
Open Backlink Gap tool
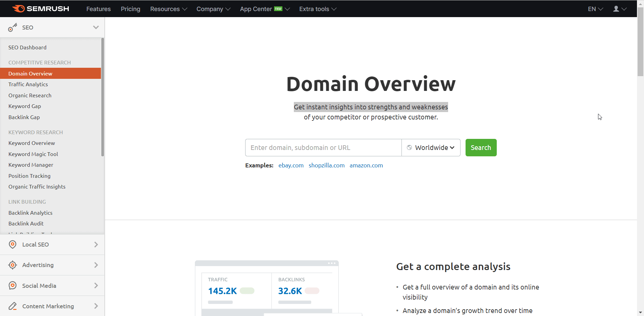click(x=24, y=117)
